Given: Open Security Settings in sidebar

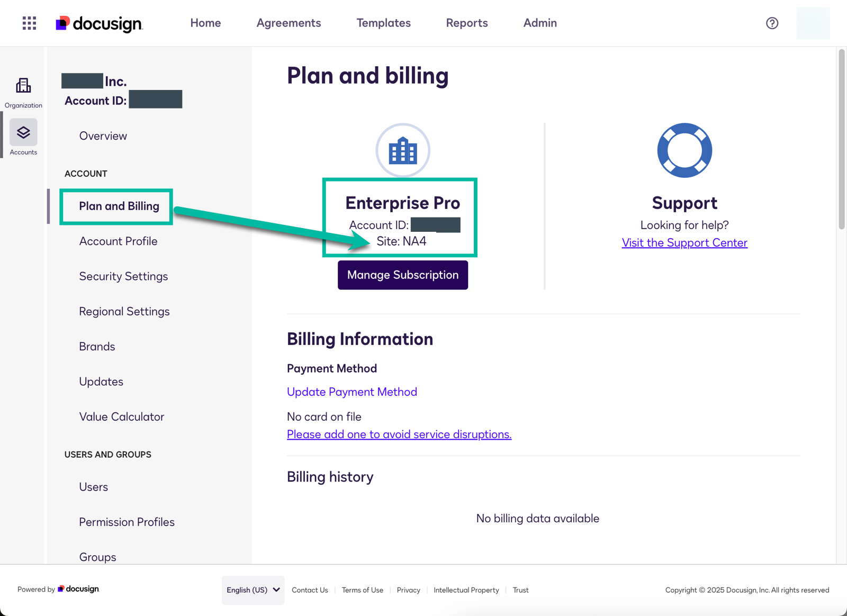Looking at the screenshot, I should pyautogui.click(x=123, y=276).
